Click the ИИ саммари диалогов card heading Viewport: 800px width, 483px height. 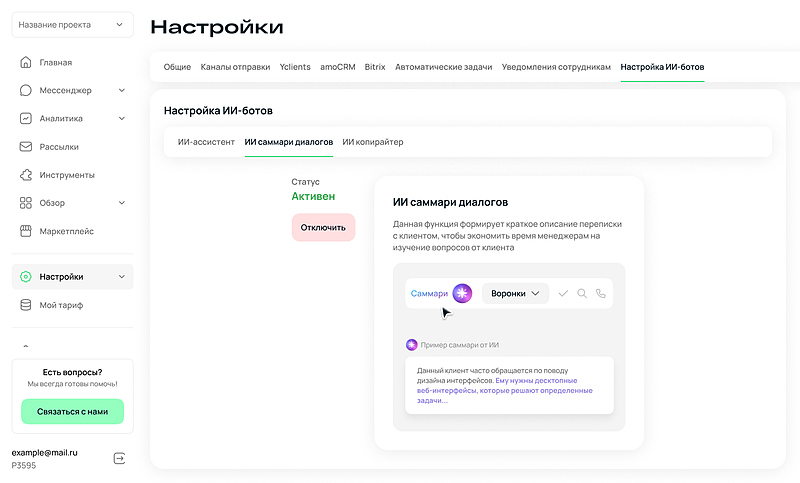tap(450, 202)
